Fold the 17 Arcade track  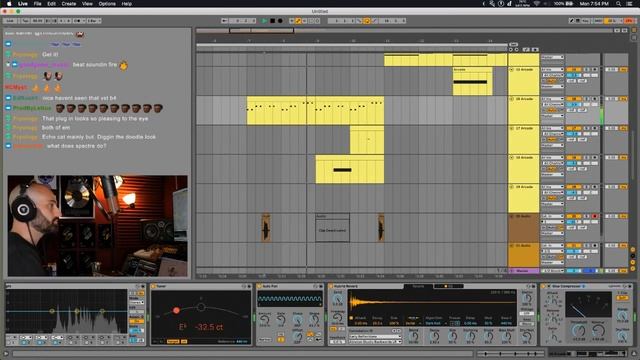click(512, 129)
